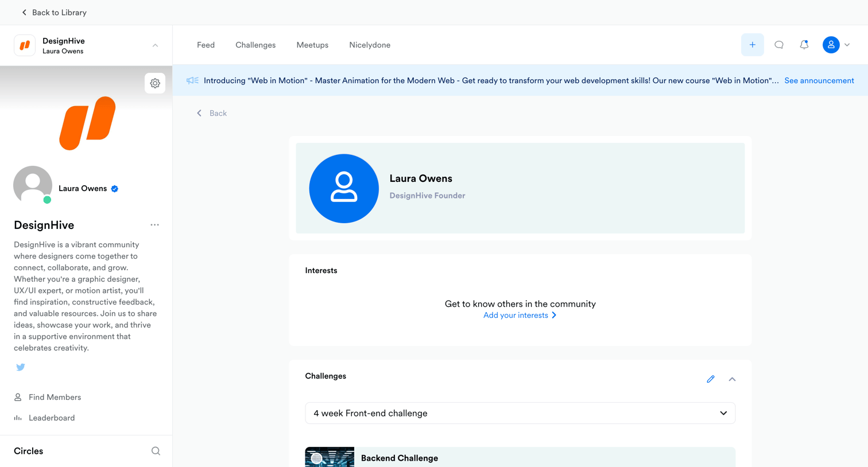Screen dimensions: 868x467
Task: Switch to the Feed tab
Action: tap(206, 45)
